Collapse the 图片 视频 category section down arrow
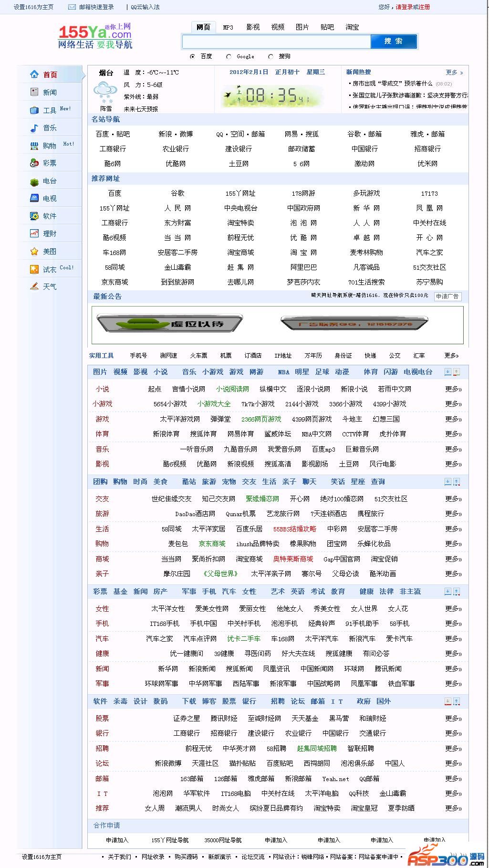The image size is (489, 868). click(x=447, y=372)
